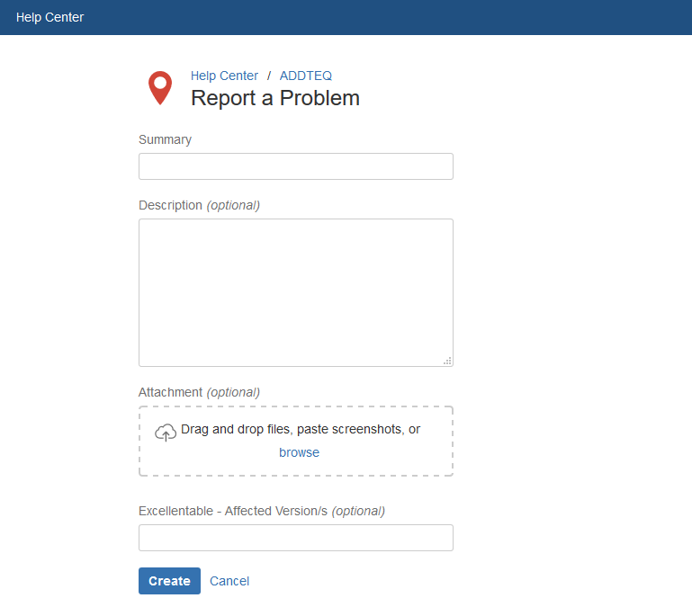Click the Description (optional) label
Image resolution: width=692 pixels, height=616 pixels.
(199, 205)
